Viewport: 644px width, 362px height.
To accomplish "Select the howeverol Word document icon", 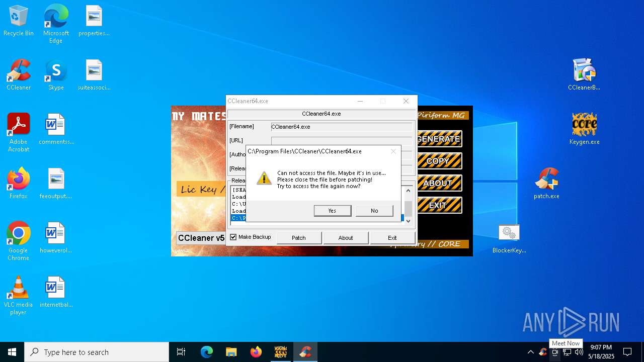I will tap(56, 238).
